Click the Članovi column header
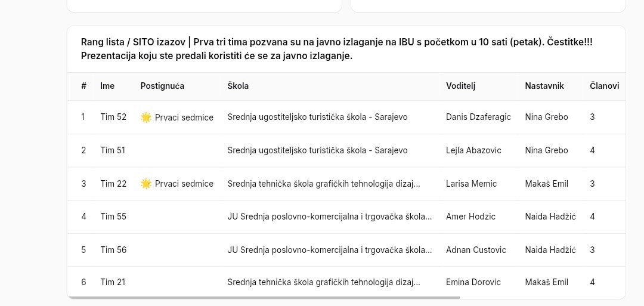 click(604, 86)
